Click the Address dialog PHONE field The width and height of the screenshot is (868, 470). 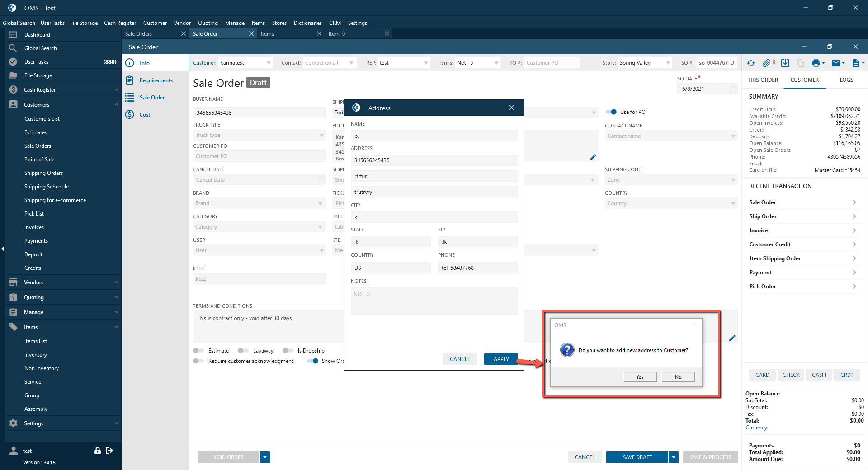pyautogui.click(x=478, y=268)
